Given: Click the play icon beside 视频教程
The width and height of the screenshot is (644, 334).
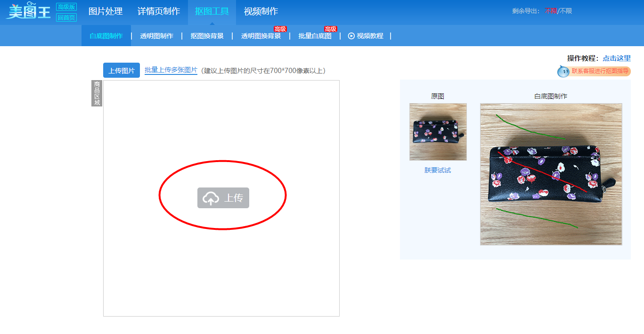Looking at the screenshot, I should (351, 36).
